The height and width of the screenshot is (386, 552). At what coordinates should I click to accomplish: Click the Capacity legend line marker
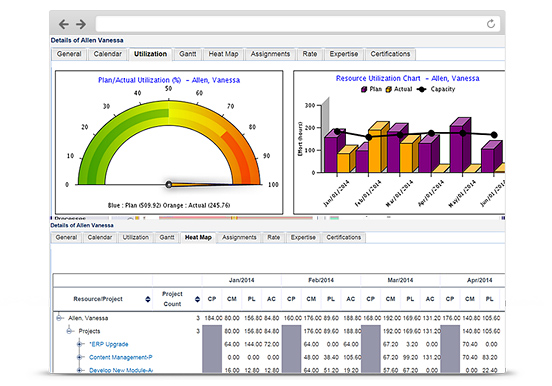pos(421,89)
